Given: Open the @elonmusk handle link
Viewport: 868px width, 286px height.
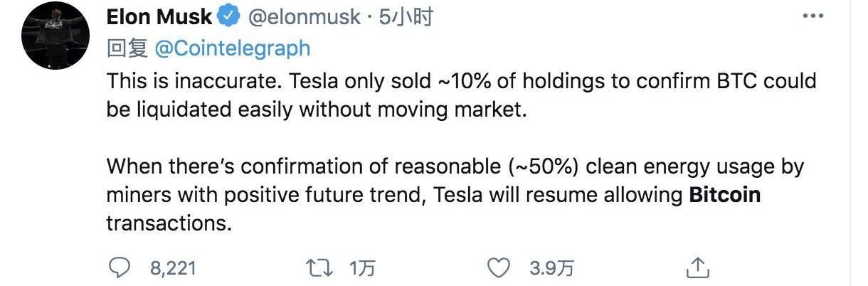Looking at the screenshot, I should click(305, 18).
